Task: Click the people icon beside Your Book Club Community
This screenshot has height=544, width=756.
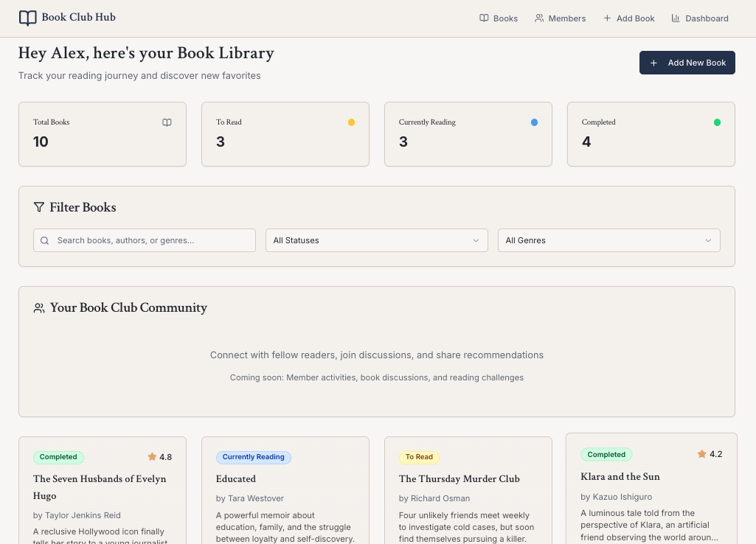Action: (39, 308)
